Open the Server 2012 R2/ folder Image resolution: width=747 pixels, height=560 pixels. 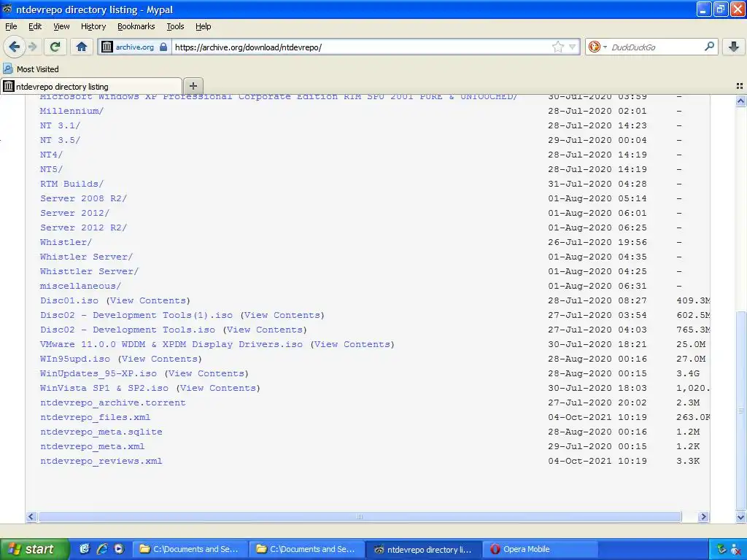pyautogui.click(x=83, y=227)
